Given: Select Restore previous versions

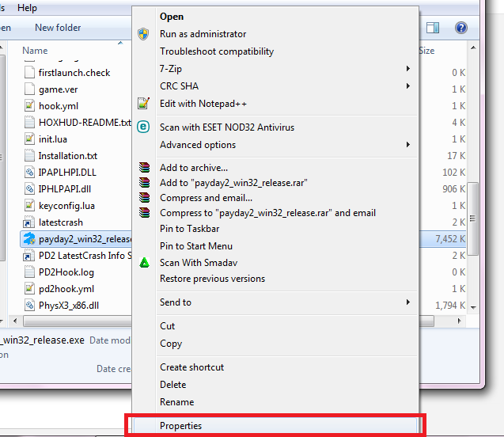Looking at the screenshot, I should click(212, 279).
